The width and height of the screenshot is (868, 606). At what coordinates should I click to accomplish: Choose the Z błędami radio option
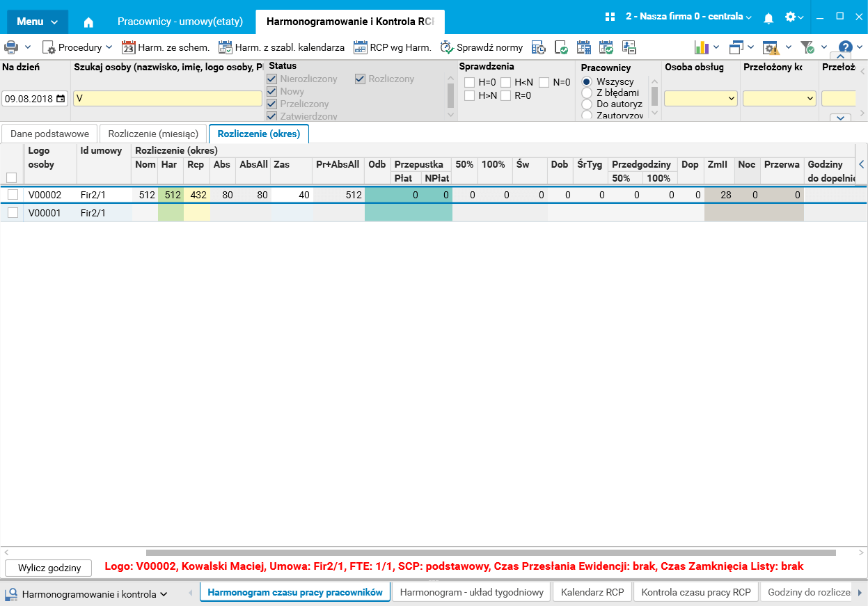587,93
